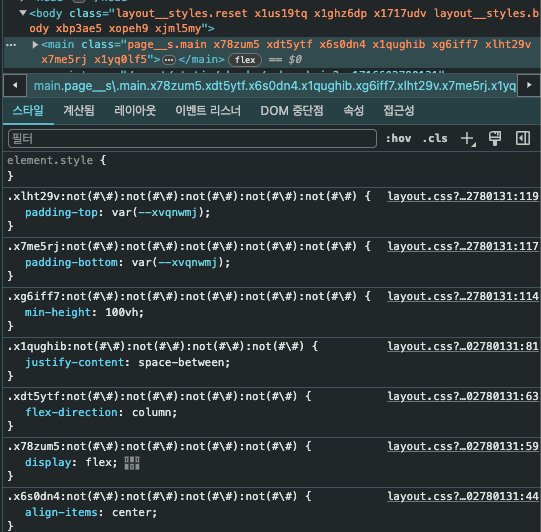Select the 속성 tab
This screenshot has width=541, height=532.
tap(353, 110)
